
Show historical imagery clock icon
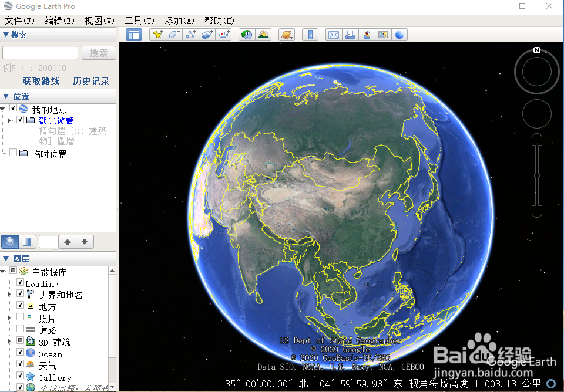click(247, 35)
